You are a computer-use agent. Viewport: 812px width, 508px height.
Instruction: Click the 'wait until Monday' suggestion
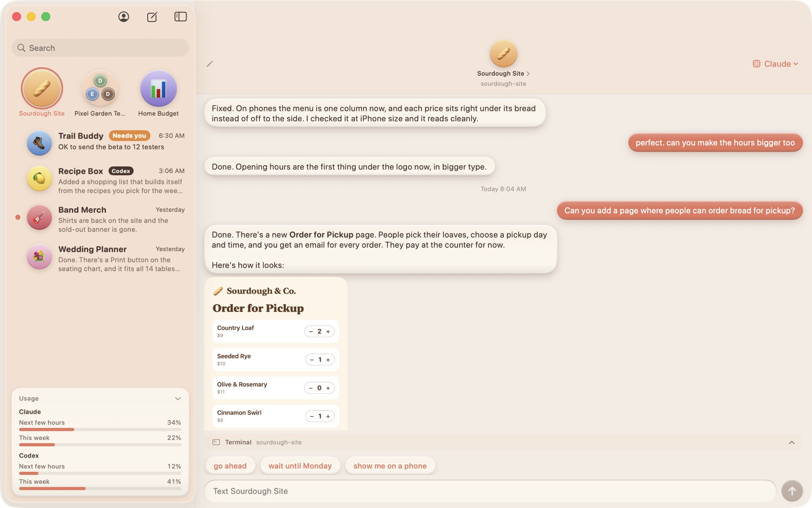300,466
